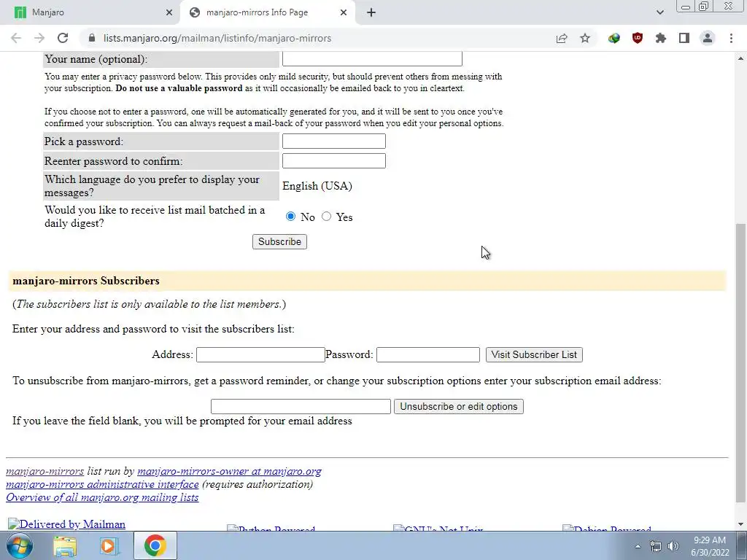Focus the subscriber list Password field
Image resolution: width=747 pixels, height=560 pixels.
pyautogui.click(x=427, y=354)
